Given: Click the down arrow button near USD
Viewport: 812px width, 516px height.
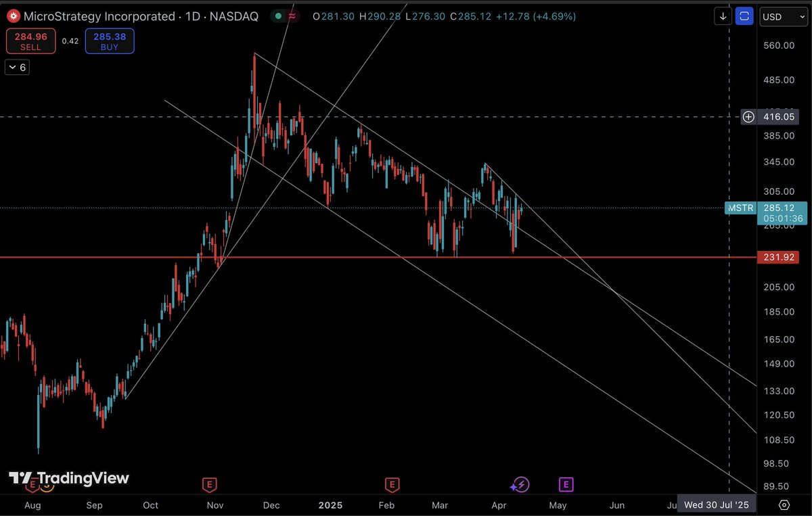Looking at the screenshot, I should click(723, 16).
